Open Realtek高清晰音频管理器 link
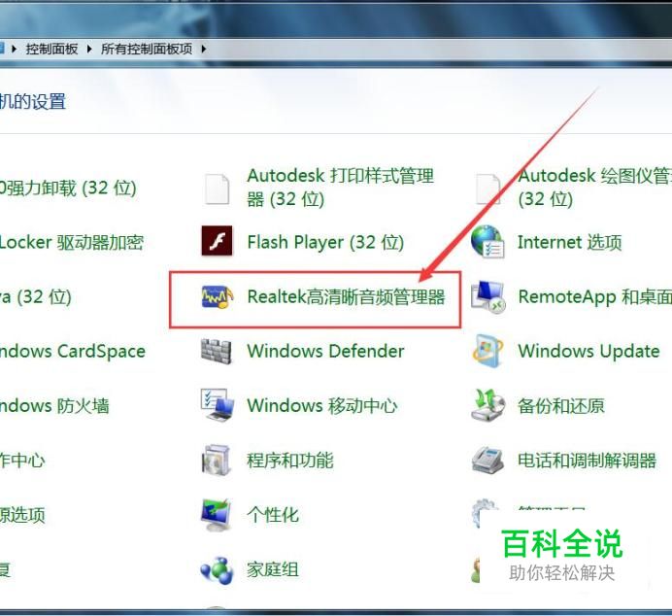The height and width of the screenshot is (616, 672). pos(346,296)
